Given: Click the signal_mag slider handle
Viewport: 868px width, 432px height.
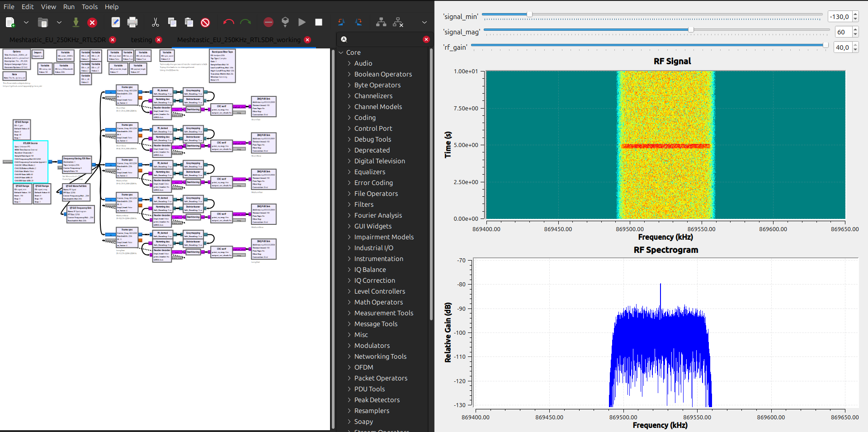Looking at the screenshot, I should [691, 30].
